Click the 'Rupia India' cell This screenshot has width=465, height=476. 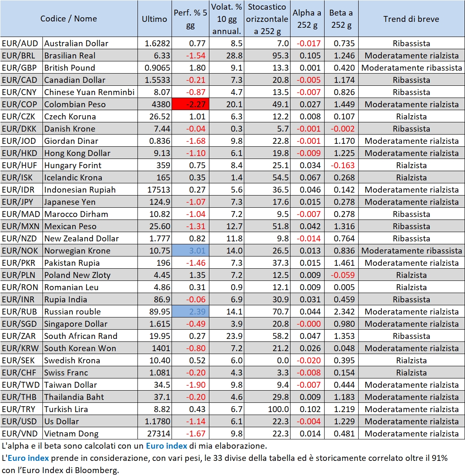pos(90,299)
